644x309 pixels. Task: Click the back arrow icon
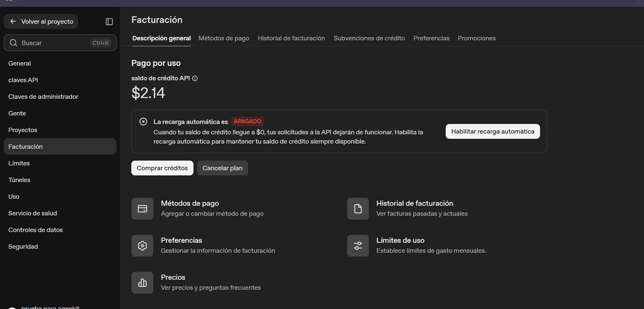point(13,21)
